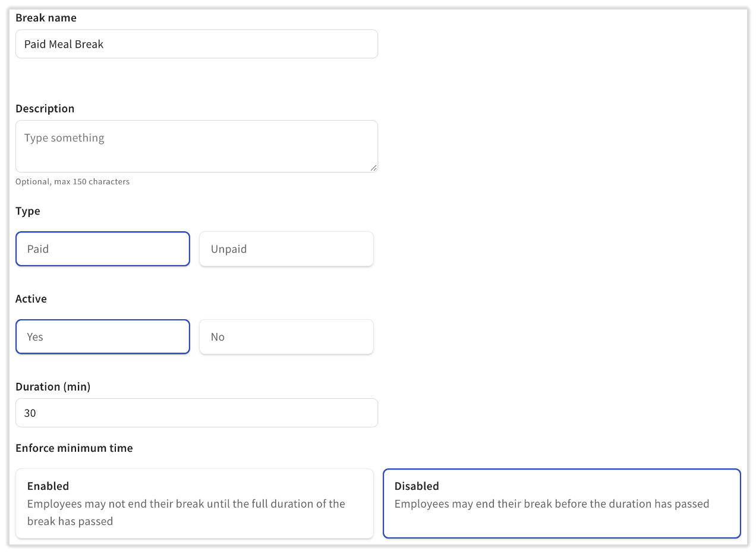Click the 'Paid Meal Break' text
The height and width of the screenshot is (554, 756).
coord(64,45)
